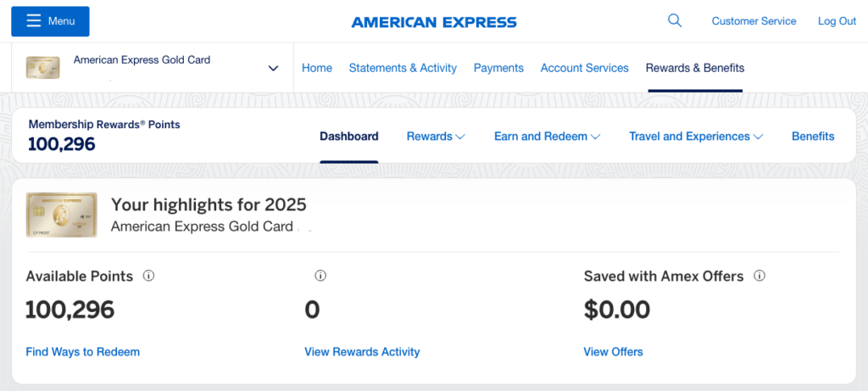The height and width of the screenshot is (391, 868).
Task: Open the Statements & Activity tab
Action: tap(403, 68)
